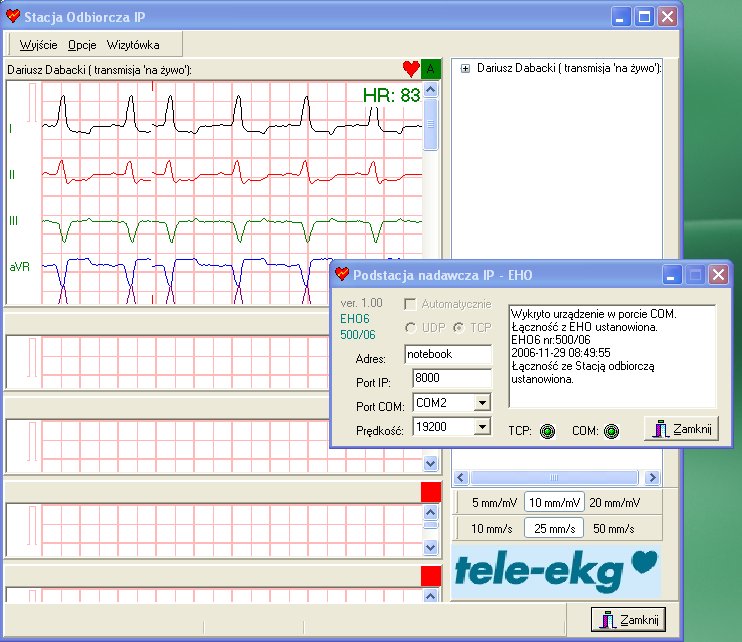This screenshot has width=742, height=642.
Task: Expand Dariusz Dabacki tree node
Action: coord(465,69)
